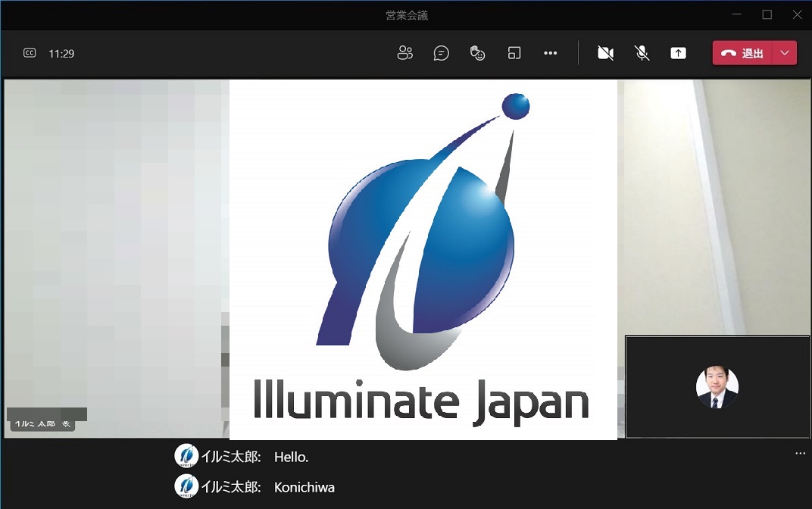This screenshot has width=812, height=509.
Task: Click meeting timer 11:29
Action: pyautogui.click(x=61, y=53)
